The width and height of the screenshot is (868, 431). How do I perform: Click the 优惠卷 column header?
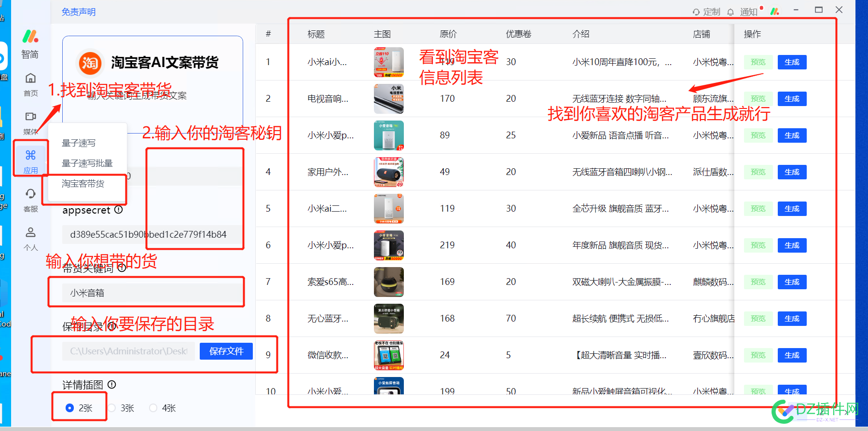(x=519, y=34)
